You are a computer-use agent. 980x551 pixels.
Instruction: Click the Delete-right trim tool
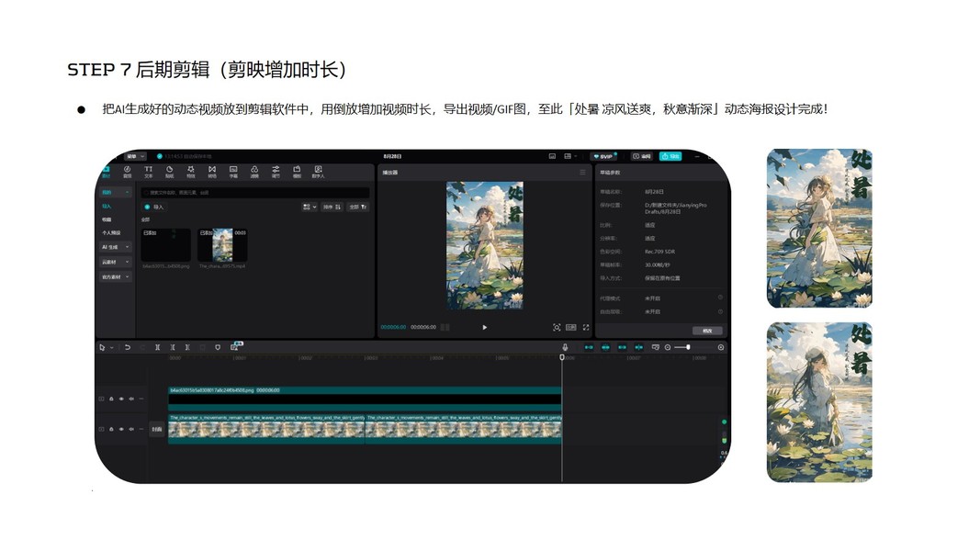point(186,347)
